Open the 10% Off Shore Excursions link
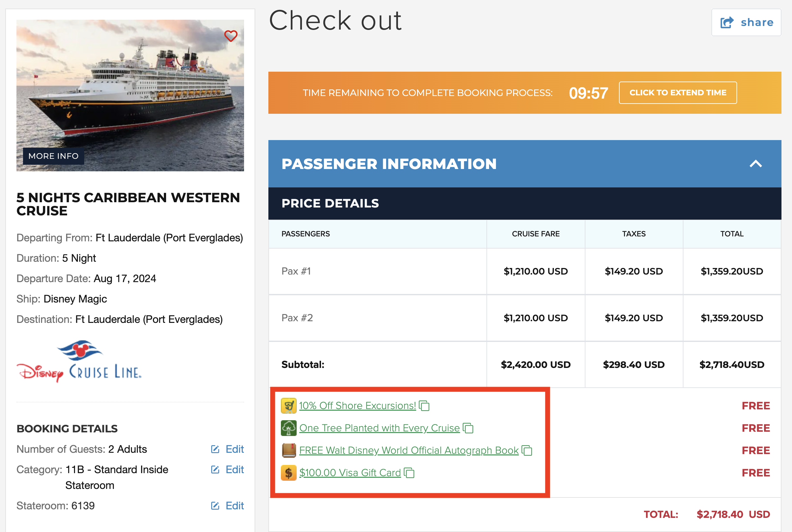 pos(357,406)
